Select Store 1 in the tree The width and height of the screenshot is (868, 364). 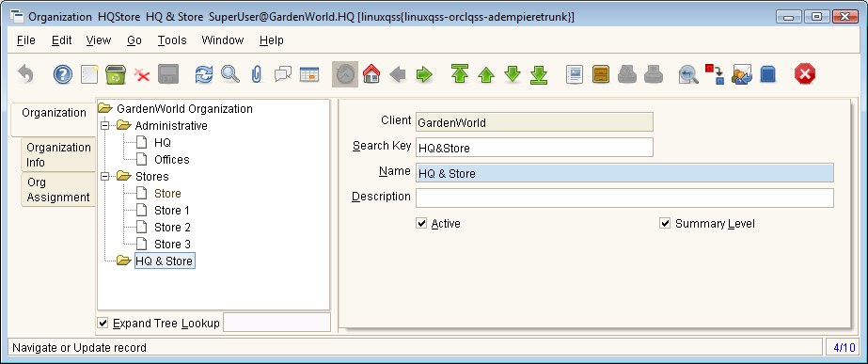[x=171, y=210]
